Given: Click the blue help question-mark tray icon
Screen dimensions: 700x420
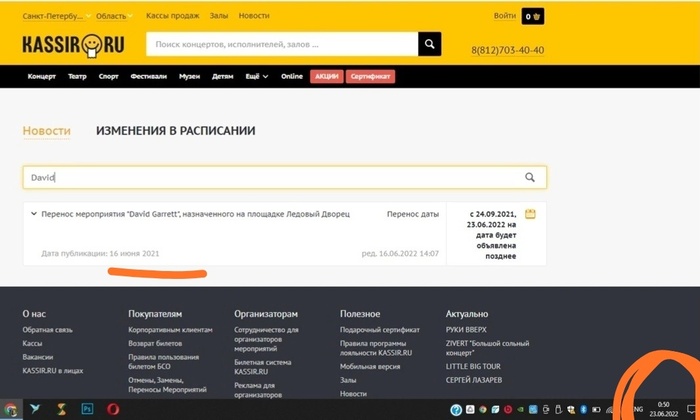Looking at the screenshot, I should click(456, 409).
